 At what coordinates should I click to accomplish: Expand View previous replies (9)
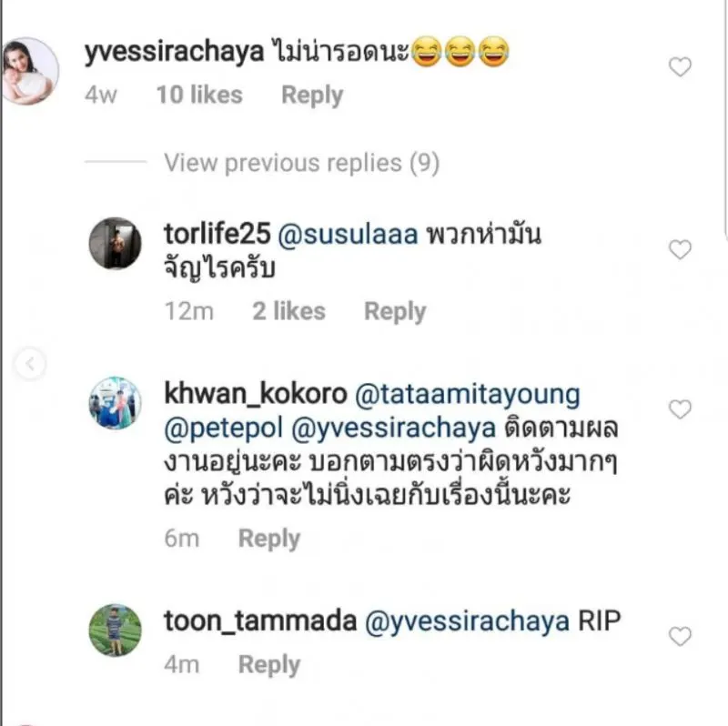301,164
